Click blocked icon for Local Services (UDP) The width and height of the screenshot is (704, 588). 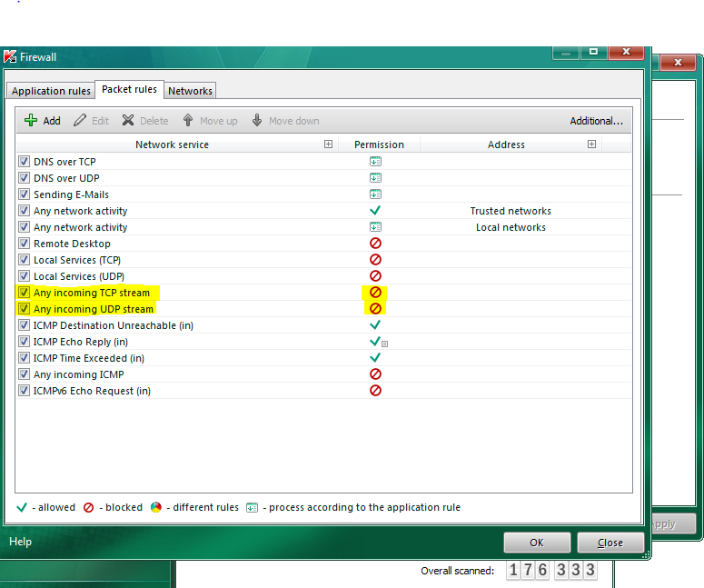point(375,275)
